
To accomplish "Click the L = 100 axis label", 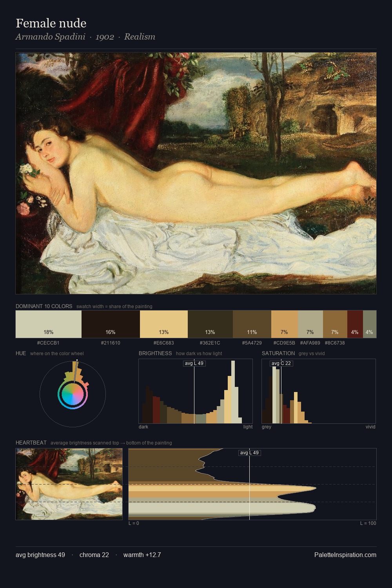I will pyautogui.click(x=368, y=523).
